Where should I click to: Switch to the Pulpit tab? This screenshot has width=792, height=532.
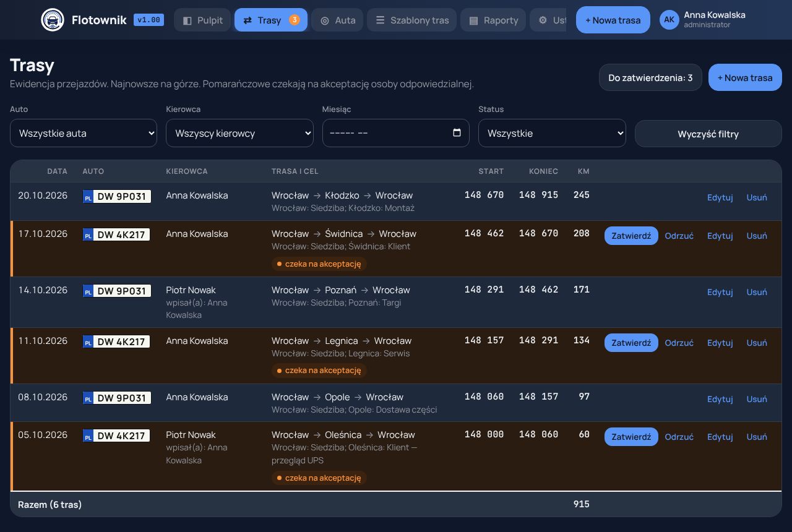point(202,20)
